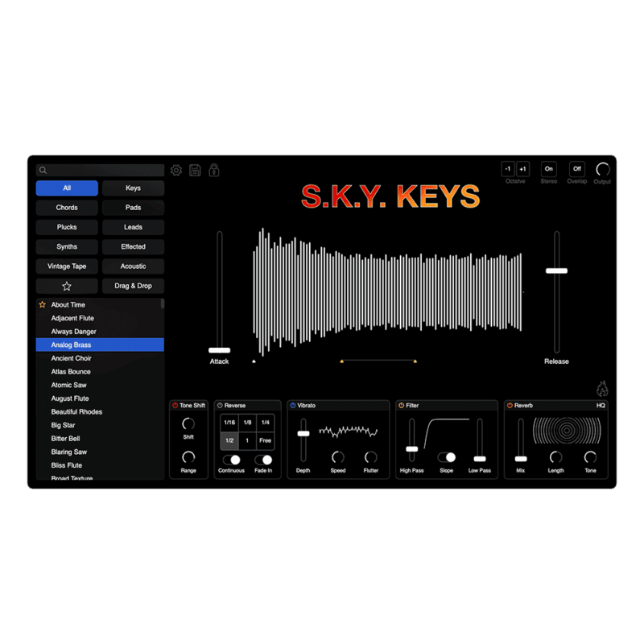Select the 1/16 reverse length
The image size is (644, 644).
click(229, 422)
